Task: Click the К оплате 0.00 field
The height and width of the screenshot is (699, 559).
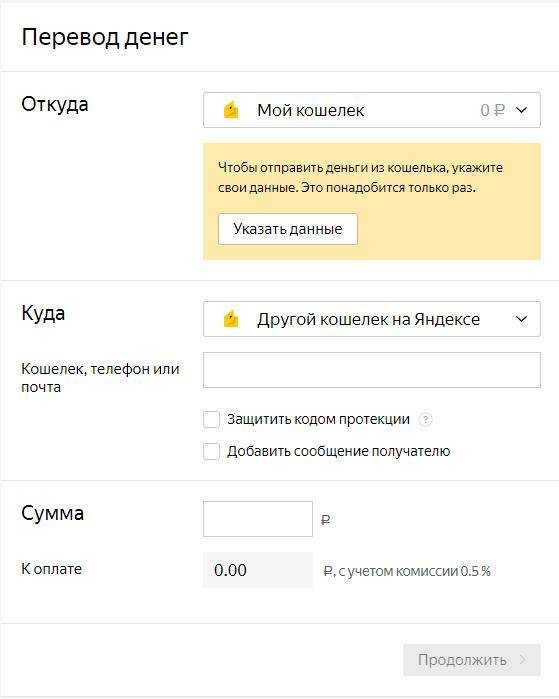Action: (x=258, y=570)
